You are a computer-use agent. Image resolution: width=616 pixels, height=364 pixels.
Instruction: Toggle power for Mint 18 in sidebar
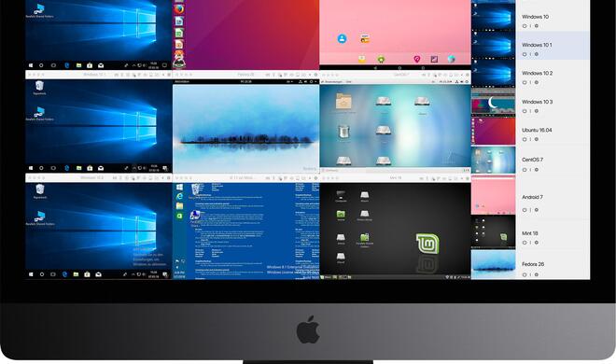(525, 243)
